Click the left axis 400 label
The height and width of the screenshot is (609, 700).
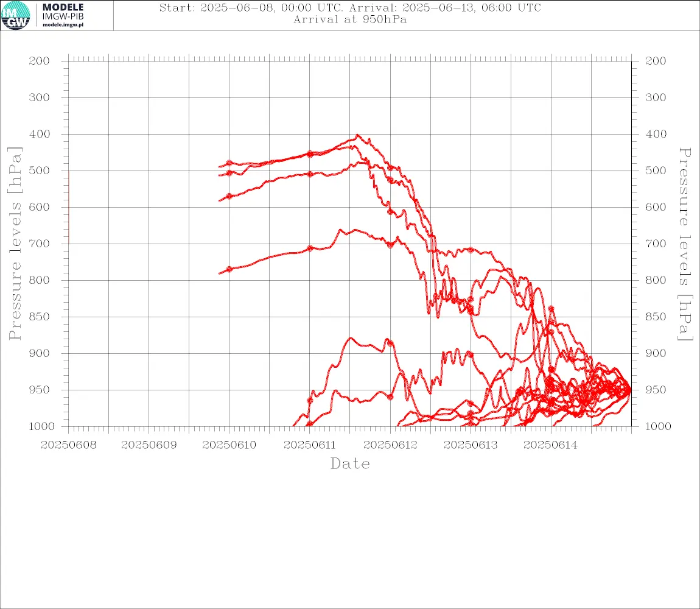(x=40, y=134)
